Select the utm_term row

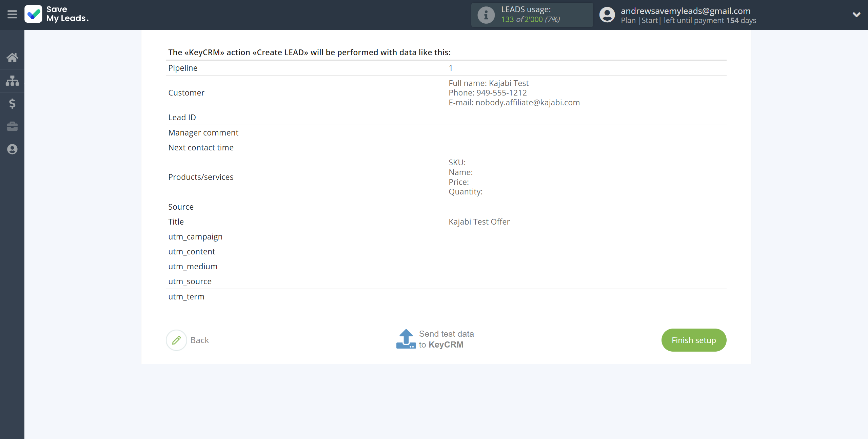click(x=446, y=296)
